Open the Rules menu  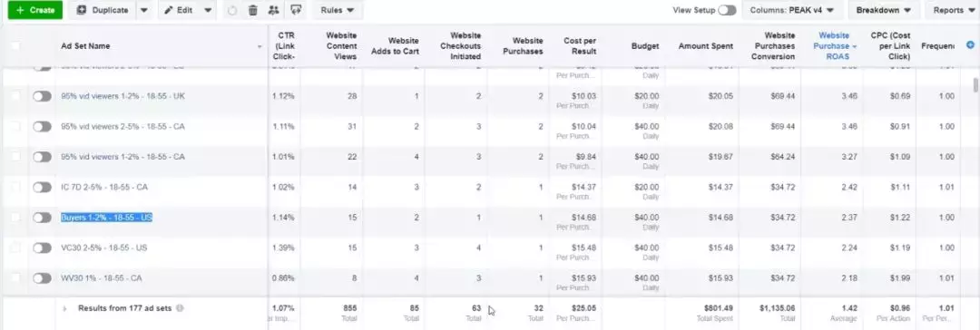pos(337,10)
